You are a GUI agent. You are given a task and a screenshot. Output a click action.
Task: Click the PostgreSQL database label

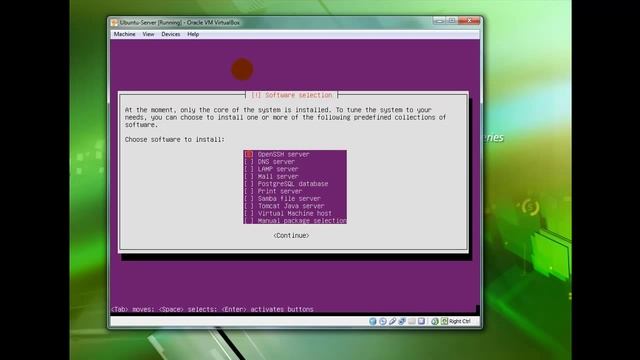293,184
